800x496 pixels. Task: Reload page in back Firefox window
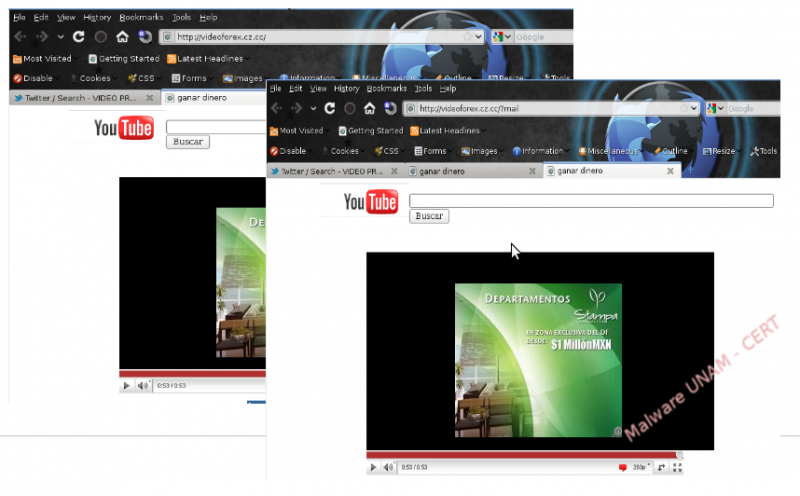[x=78, y=37]
